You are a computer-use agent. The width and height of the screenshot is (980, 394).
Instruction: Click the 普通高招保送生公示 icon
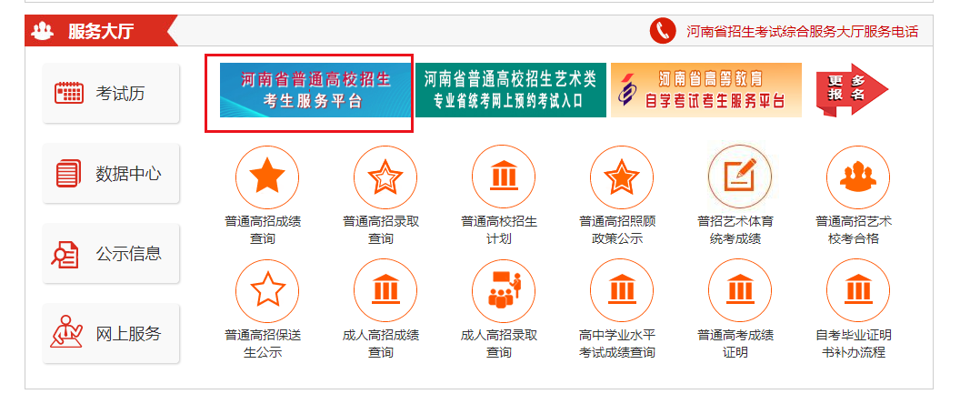(x=266, y=291)
